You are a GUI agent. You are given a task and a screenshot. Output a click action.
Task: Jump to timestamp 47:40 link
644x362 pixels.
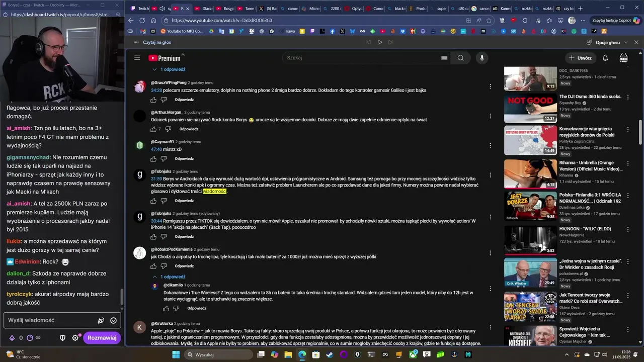click(x=156, y=149)
